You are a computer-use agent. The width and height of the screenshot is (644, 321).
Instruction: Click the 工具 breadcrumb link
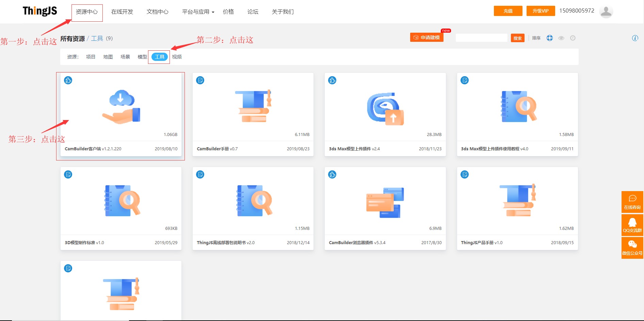(97, 38)
